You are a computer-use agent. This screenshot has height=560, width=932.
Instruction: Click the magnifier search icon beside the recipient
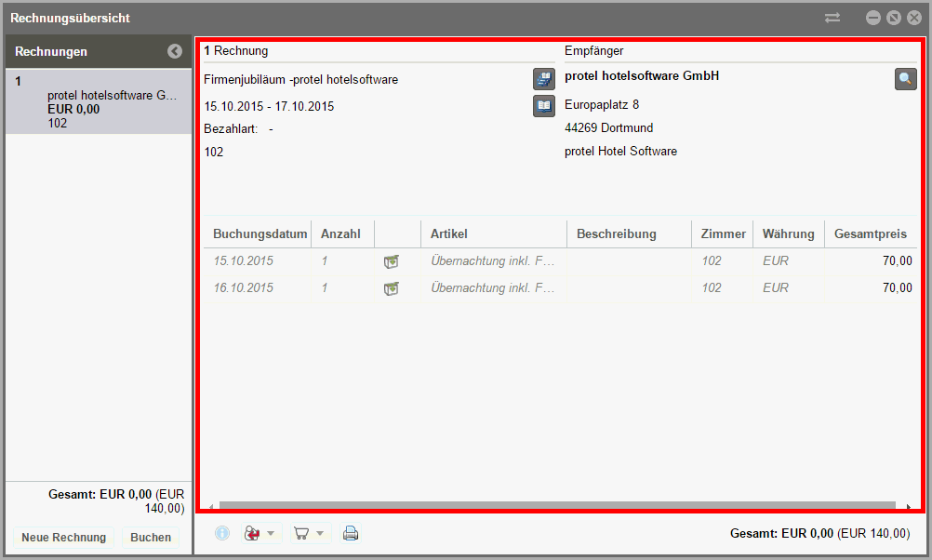coord(905,79)
